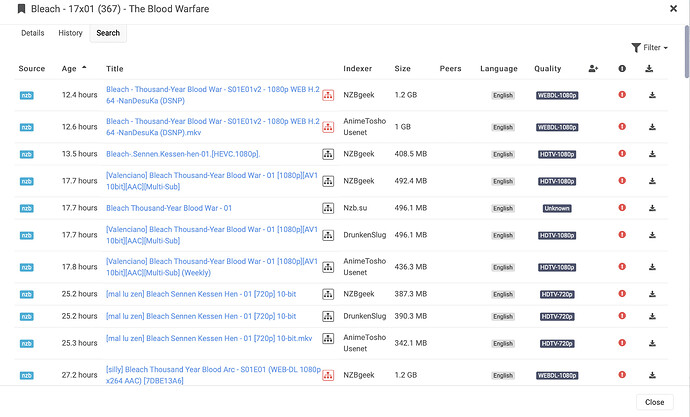Sort results by Title column
This screenshot has width=690, height=417.
click(114, 69)
